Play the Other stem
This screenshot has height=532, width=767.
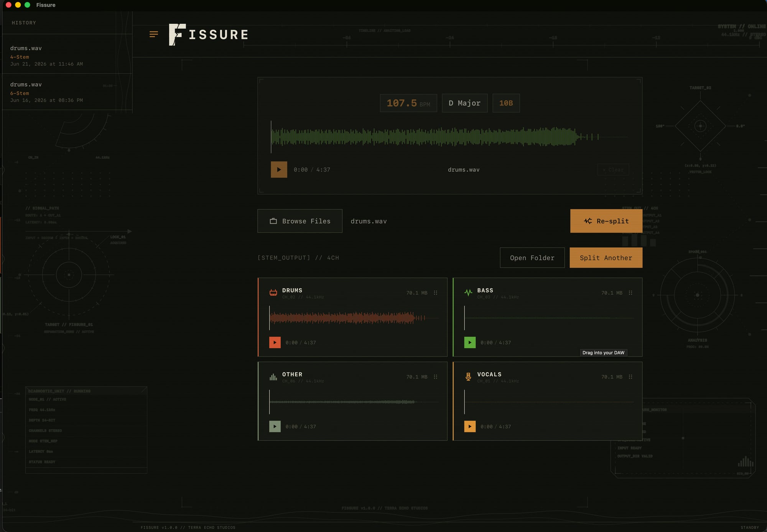pos(275,426)
